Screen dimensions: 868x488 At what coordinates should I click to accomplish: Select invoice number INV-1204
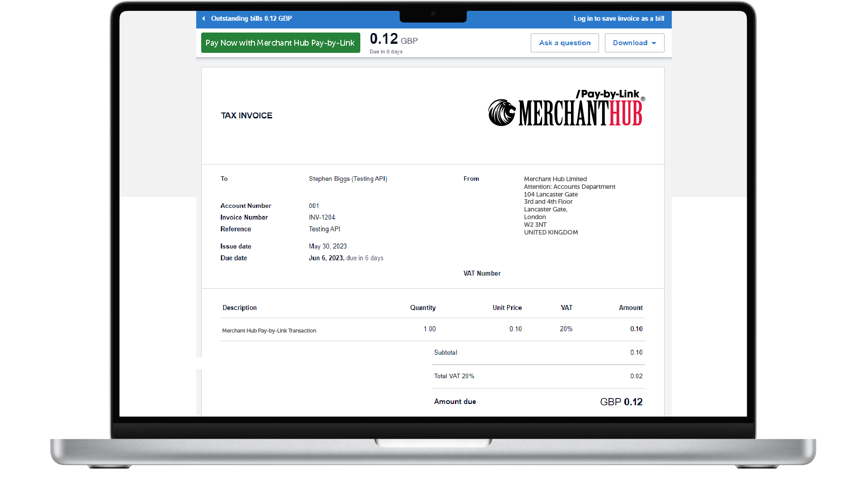[322, 217]
